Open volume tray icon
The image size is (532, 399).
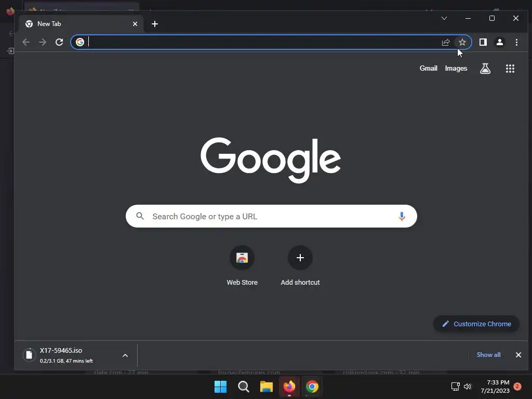point(468,387)
